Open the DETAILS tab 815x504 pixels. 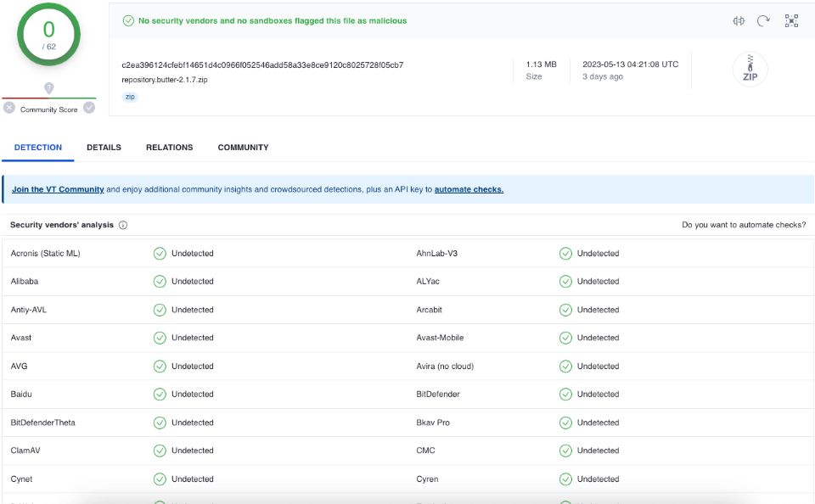click(x=104, y=148)
